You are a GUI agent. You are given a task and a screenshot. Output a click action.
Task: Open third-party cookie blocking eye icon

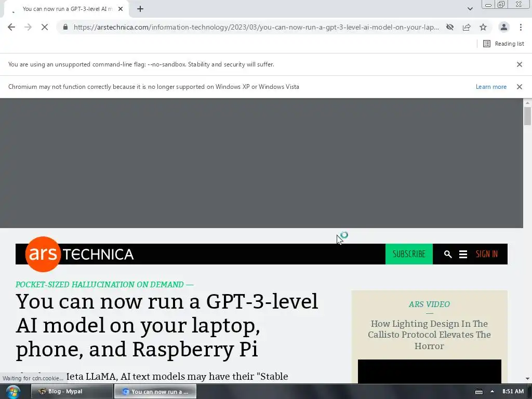450,27
